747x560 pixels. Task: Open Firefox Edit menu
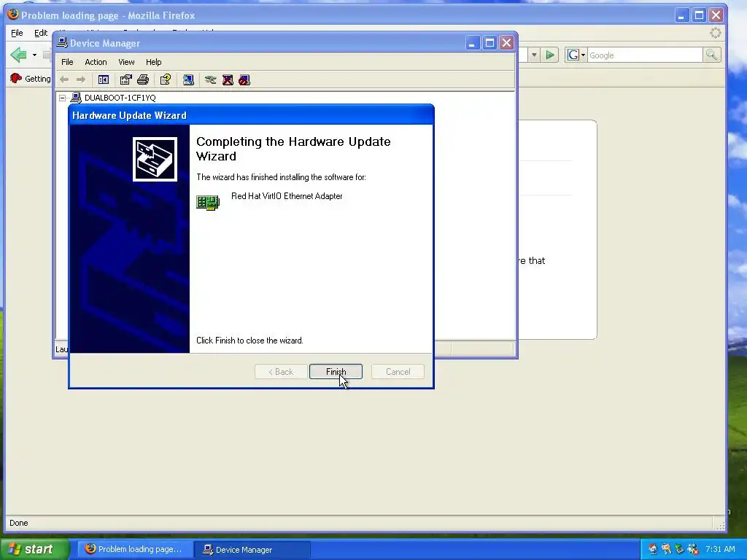(41, 33)
